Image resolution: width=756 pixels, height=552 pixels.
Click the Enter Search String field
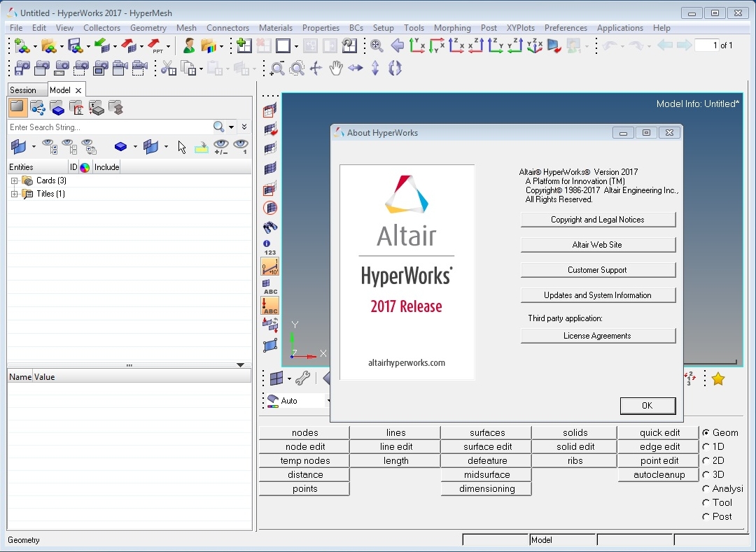coord(110,127)
